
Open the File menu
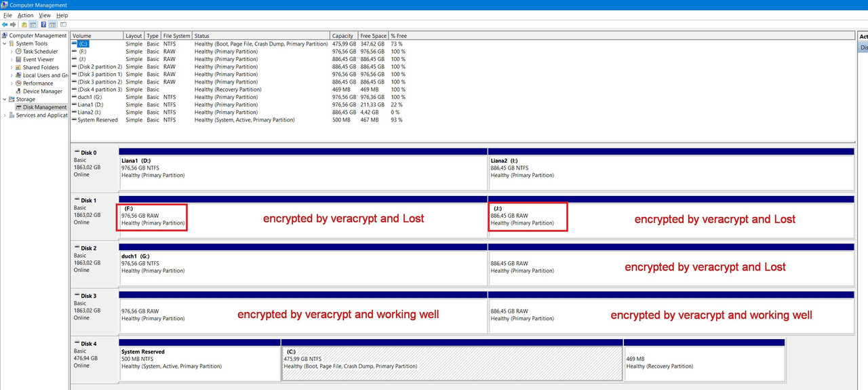click(x=7, y=15)
